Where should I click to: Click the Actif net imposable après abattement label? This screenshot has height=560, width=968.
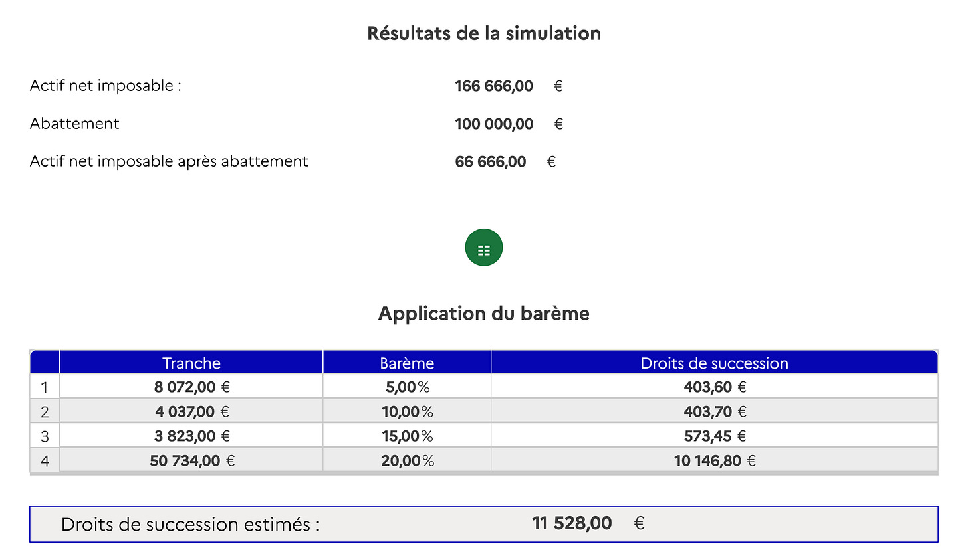[x=169, y=161]
